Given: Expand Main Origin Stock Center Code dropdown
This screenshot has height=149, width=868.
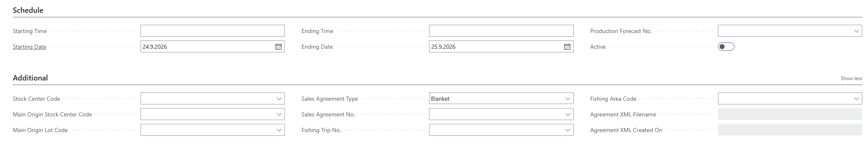Looking at the screenshot, I should (x=279, y=114).
